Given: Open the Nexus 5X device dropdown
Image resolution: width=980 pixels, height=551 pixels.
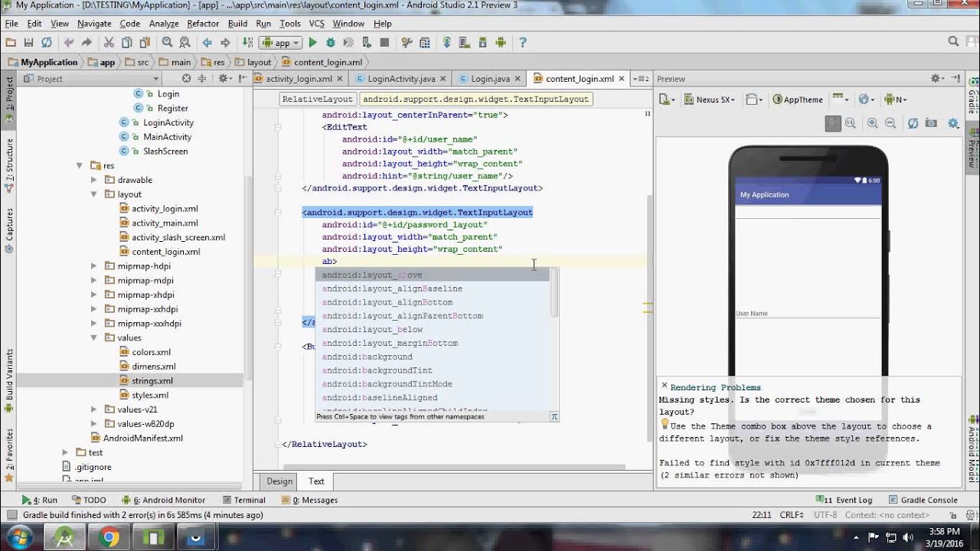Looking at the screenshot, I should point(710,99).
